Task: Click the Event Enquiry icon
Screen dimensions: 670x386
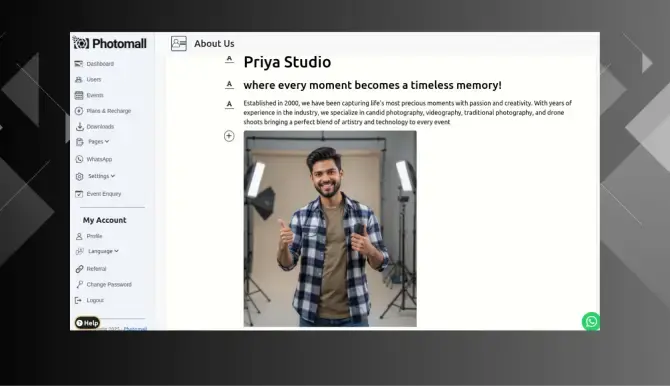Action: pyautogui.click(x=79, y=194)
